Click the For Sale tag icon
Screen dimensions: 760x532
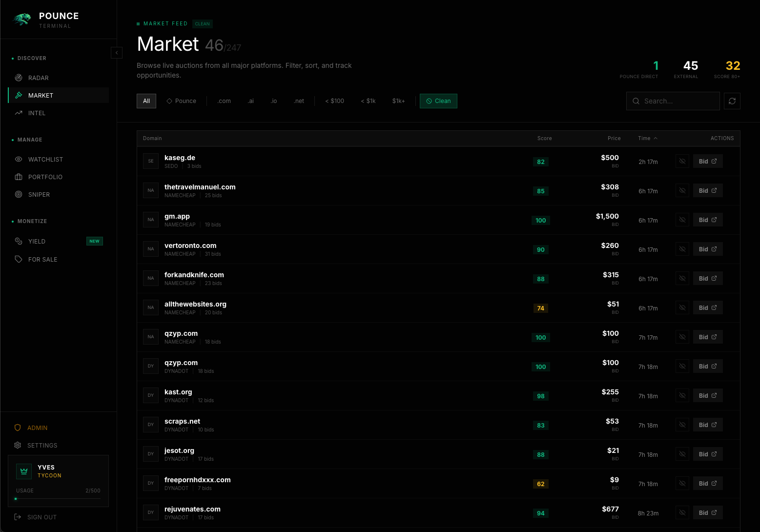click(x=19, y=259)
